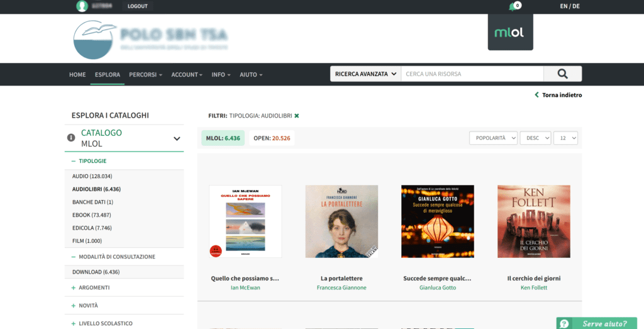Click the Torna indietro link

(558, 95)
